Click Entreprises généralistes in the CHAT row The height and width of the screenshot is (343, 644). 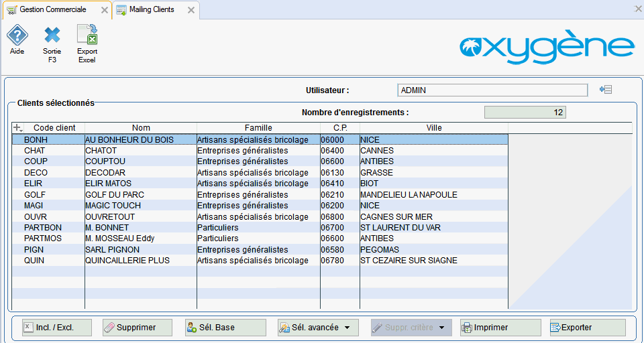258,151
